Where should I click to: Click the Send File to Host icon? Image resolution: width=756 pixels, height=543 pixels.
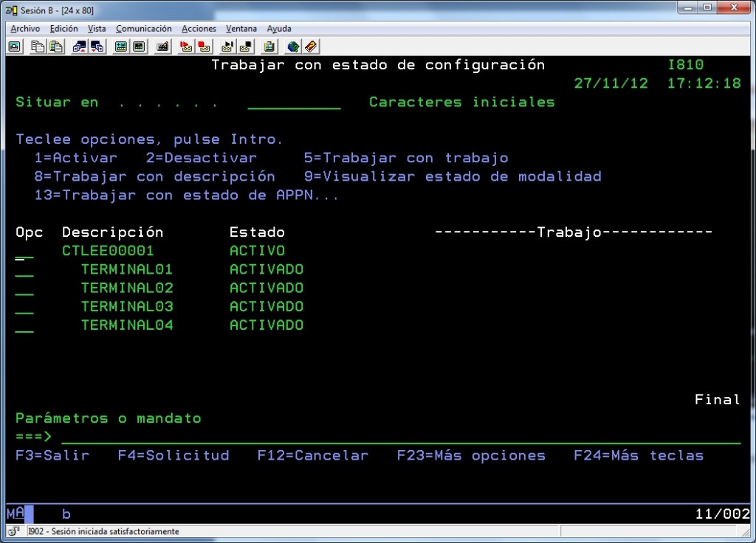pos(79,46)
